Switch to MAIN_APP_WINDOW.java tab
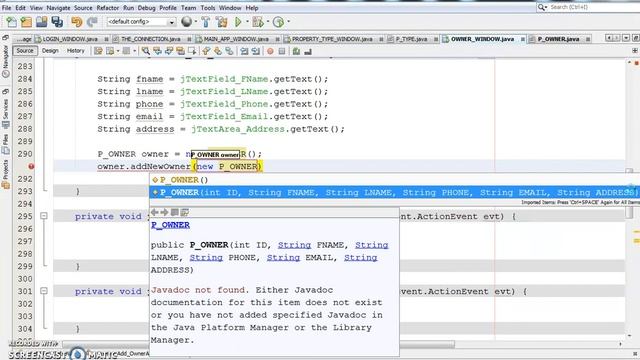 (236, 39)
